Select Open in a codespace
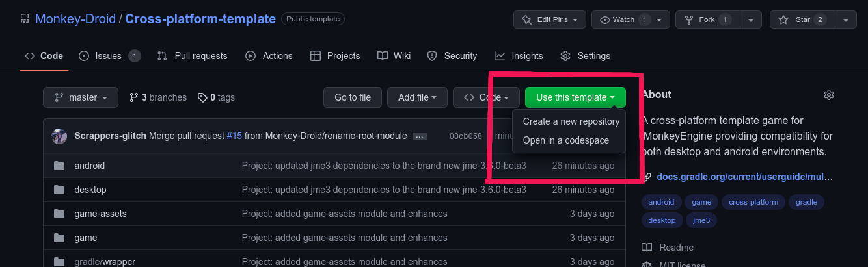 coord(565,140)
